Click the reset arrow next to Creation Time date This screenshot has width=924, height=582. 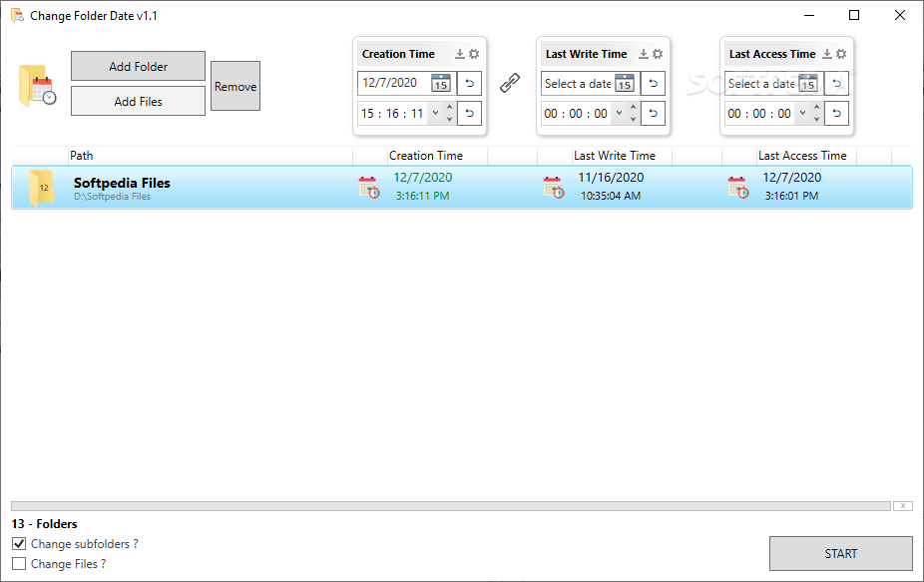point(469,83)
